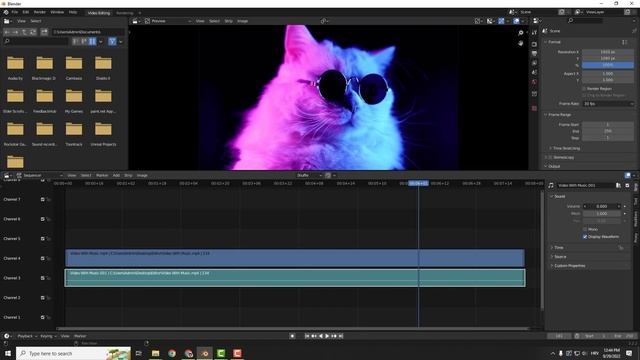Open the sequencer Add menu
640x360 pixels.
tap(116, 176)
